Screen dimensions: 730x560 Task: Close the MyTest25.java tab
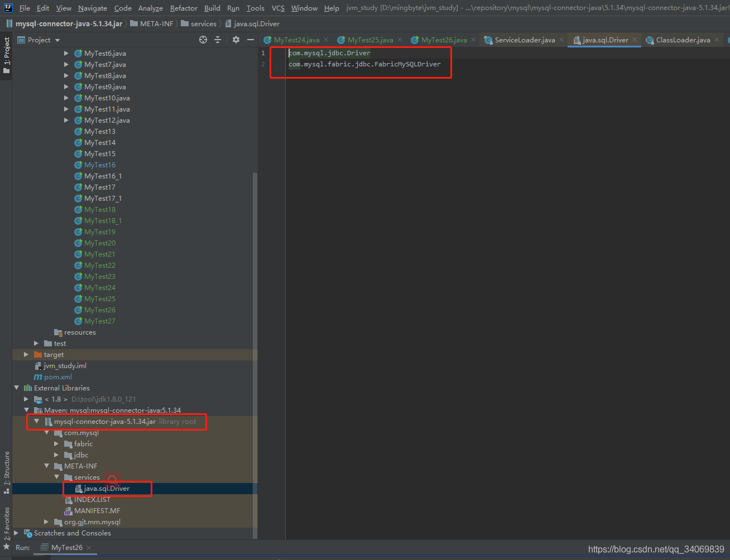click(400, 40)
